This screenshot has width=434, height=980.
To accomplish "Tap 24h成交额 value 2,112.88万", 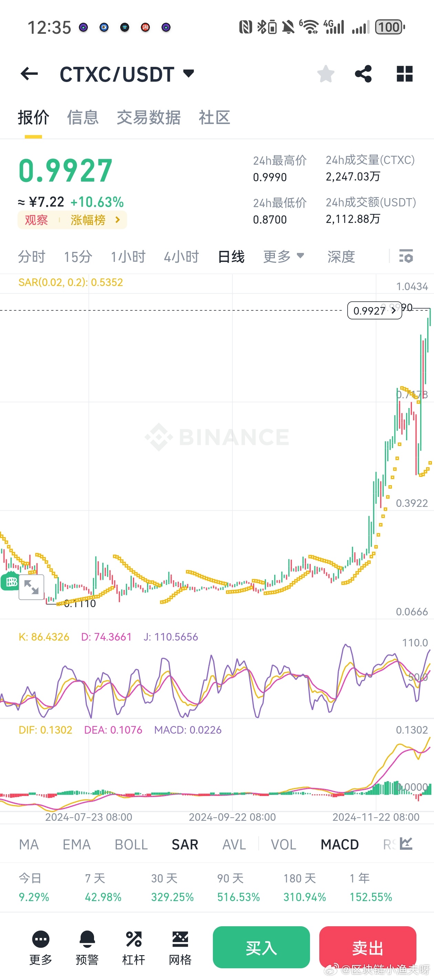I will 353,219.
